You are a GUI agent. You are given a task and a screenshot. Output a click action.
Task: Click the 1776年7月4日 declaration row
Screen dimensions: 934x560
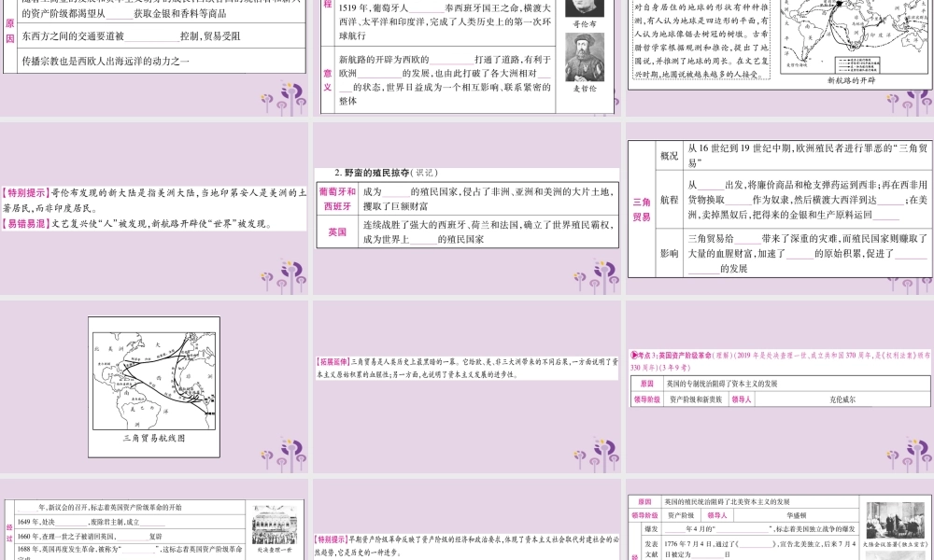[x=759, y=549]
